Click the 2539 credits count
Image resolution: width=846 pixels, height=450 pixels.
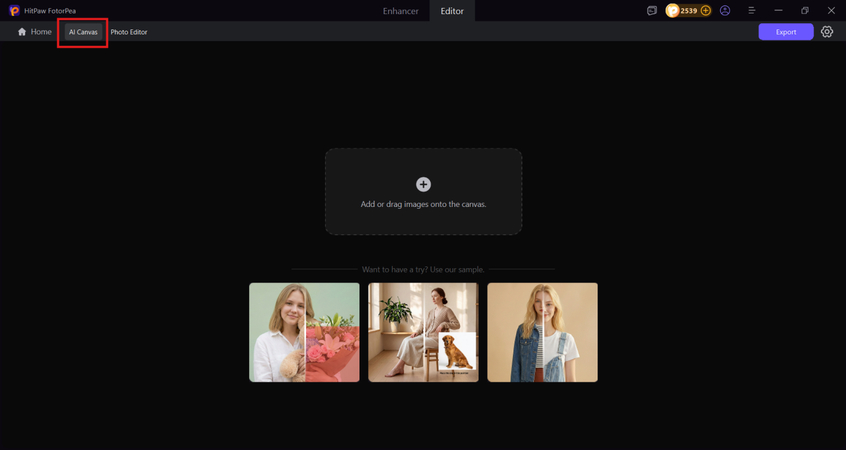pos(689,11)
